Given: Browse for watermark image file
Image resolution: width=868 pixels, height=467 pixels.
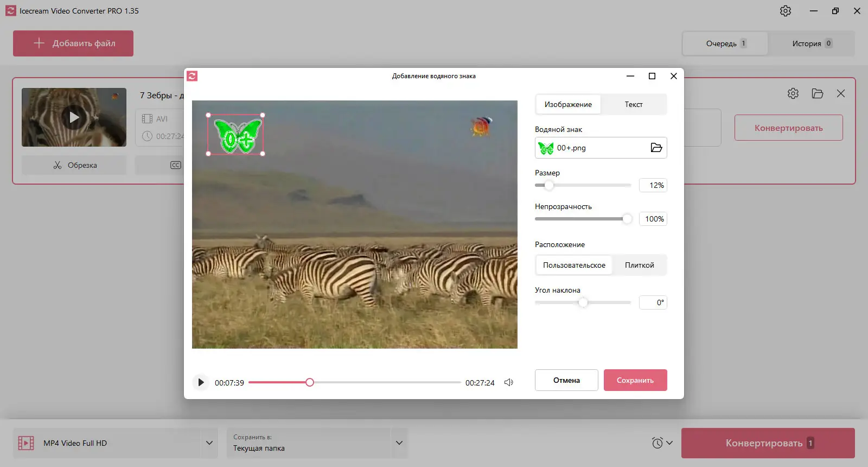Looking at the screenshot, I should [x=656, y=148].
